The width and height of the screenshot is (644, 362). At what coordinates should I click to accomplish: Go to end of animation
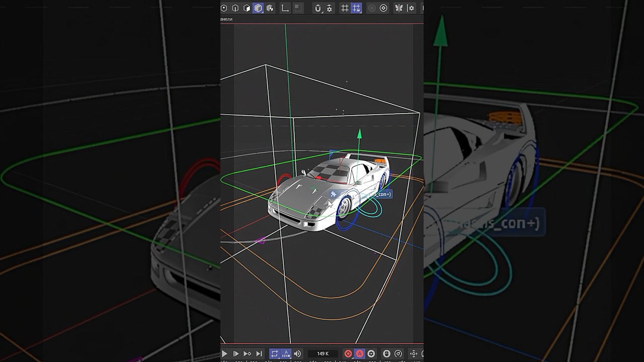tap(259, 354)
